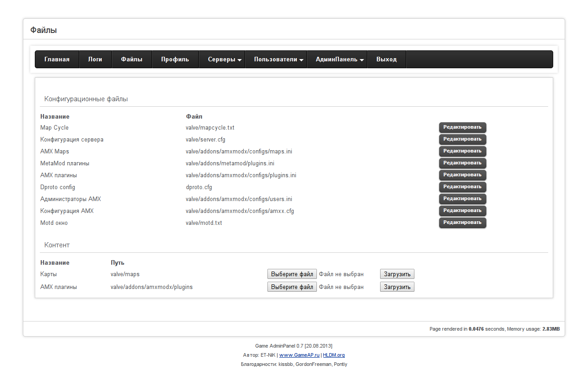Viewport: 588px width, 387px height.
Task: Edit Администраторы AMX users.ini
Action: coord(462,199)
